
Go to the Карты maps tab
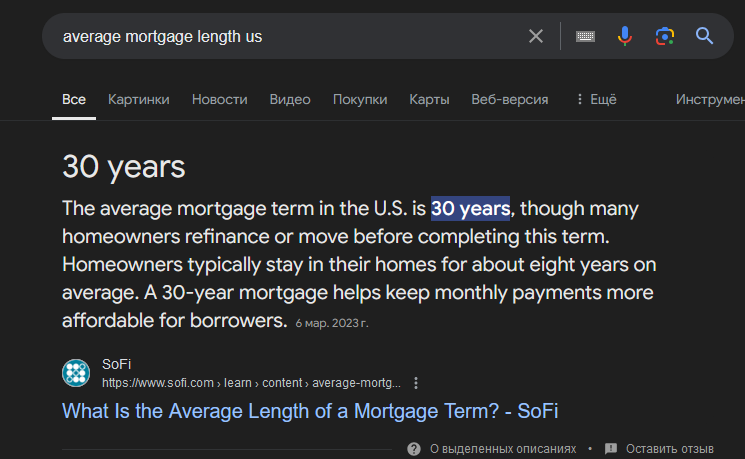pos(429,99)
